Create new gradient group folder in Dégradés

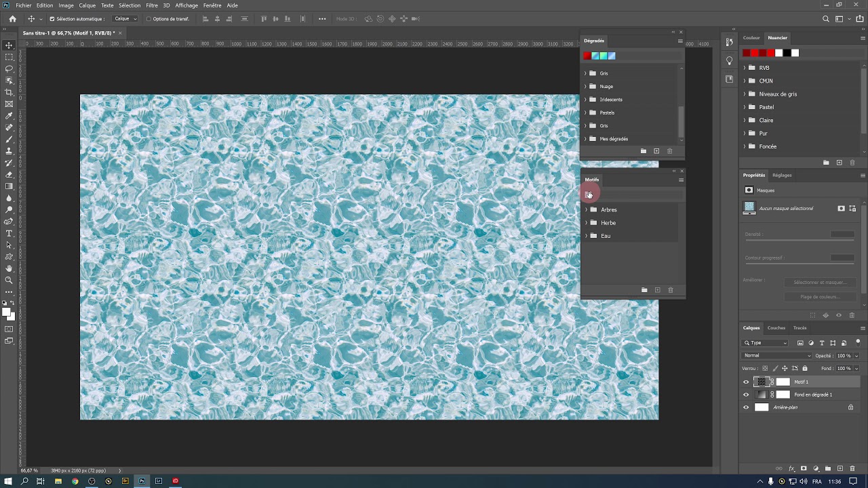tap(644, 151)
